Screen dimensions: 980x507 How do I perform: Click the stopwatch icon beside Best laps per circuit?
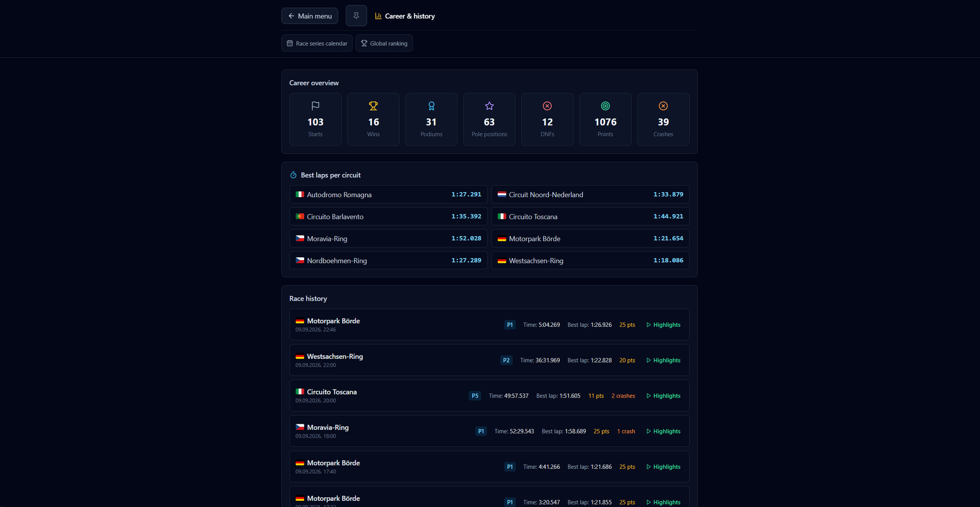(x=293, y=175)
